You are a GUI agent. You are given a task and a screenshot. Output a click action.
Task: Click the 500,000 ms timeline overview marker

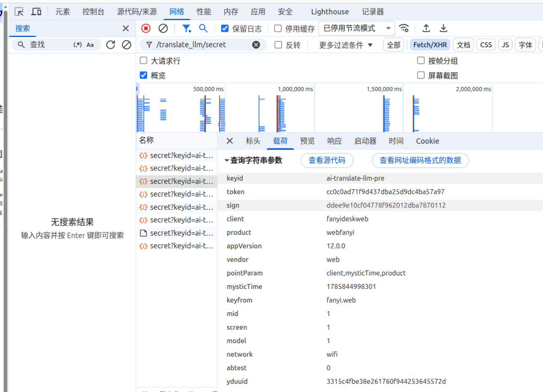(208, 89)
